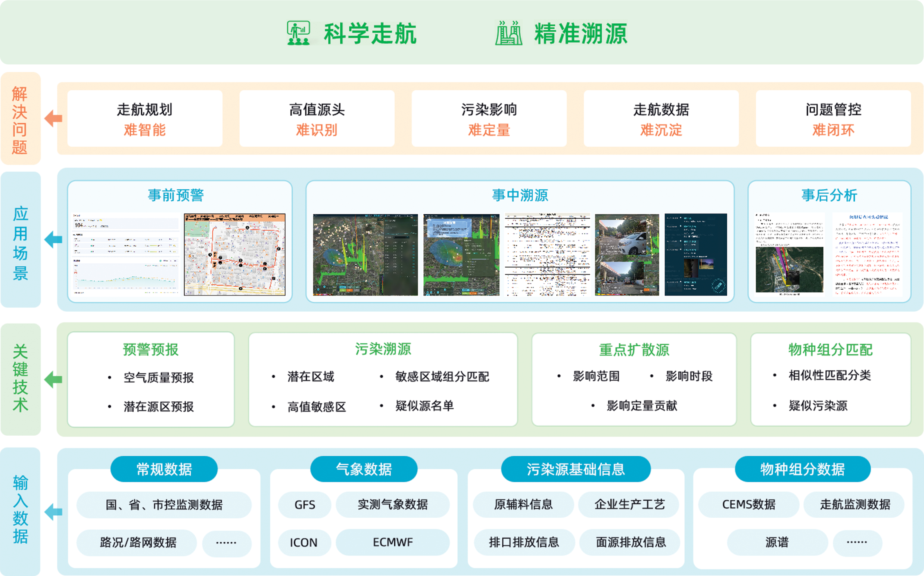
Task: Click the 精准溯源 factory icon
Action: pyautogui.click(x=508, y=33)
